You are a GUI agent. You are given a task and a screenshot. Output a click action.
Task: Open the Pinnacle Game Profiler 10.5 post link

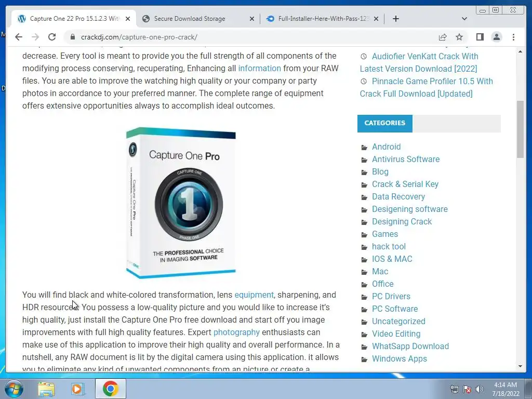pyautogui.click(x=426, y=87)
